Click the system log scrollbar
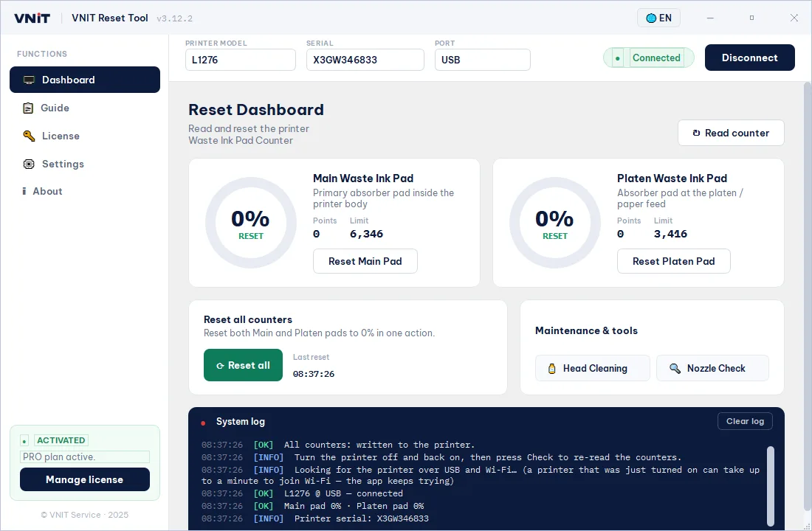The width and height of the screenshot is (812, 531). click(x=770, y=486)
